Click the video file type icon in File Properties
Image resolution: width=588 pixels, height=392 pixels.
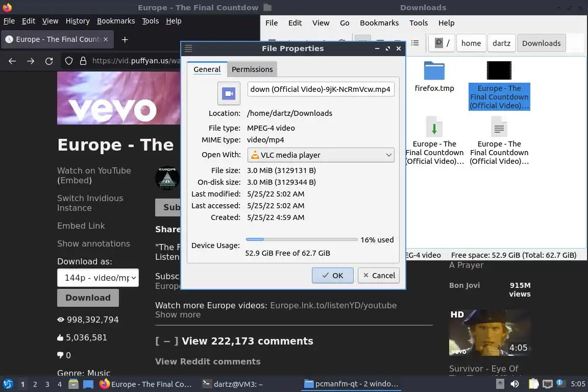point(229,93)
